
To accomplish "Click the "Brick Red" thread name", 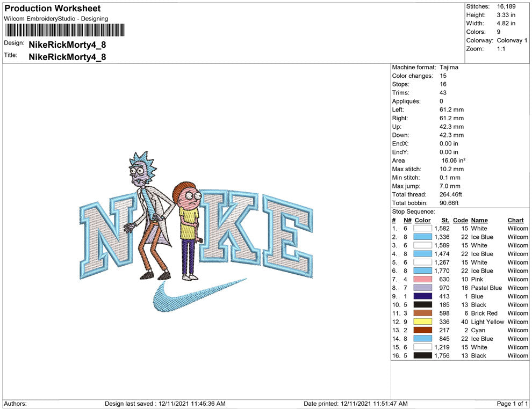I will pos(484,313).
